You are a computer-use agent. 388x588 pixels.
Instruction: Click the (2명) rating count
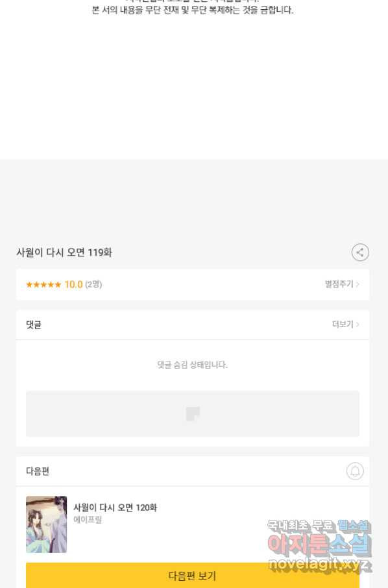click(x=93, y=284)
